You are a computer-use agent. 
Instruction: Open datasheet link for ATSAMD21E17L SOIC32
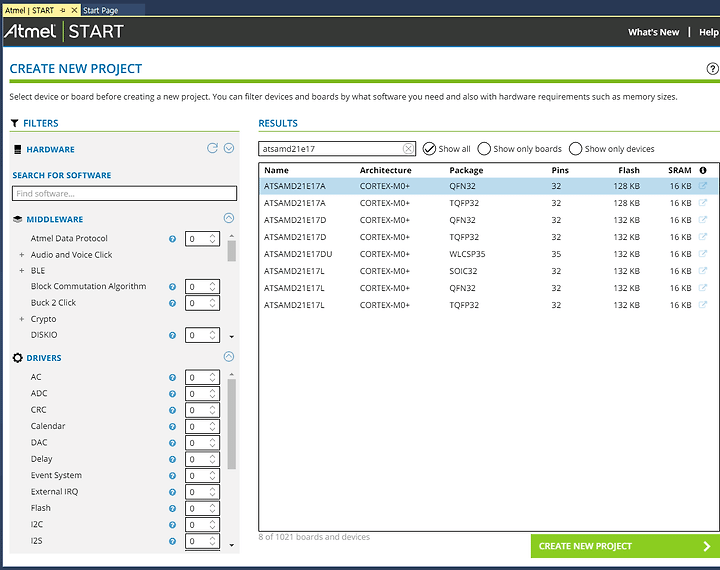click(x=703, y=271)
